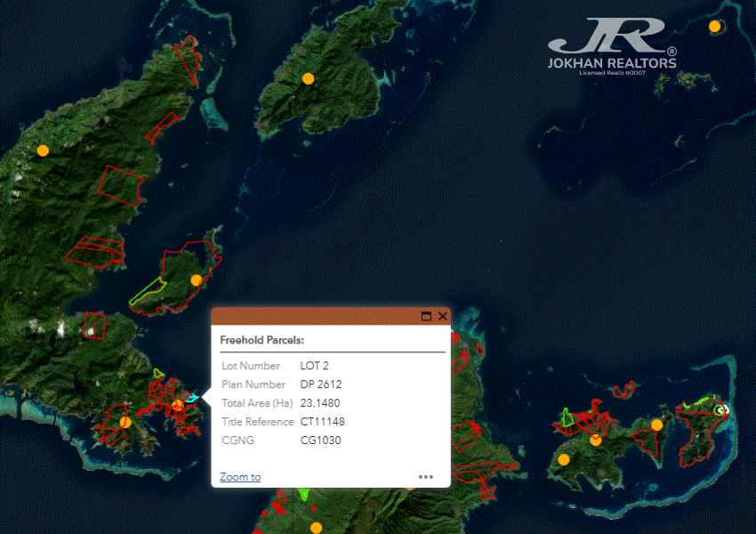
Task: Click the Freehold Parcels heading
Action: pos(262,340)
